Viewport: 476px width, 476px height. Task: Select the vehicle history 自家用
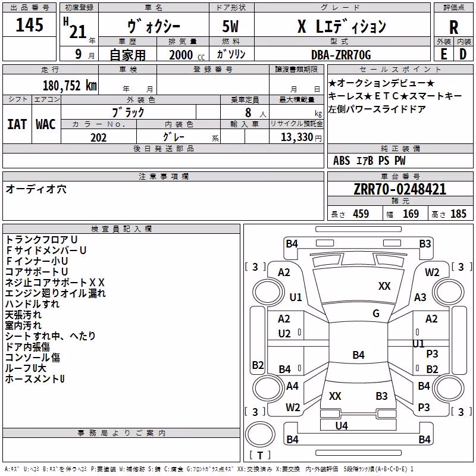click(127, 55)
